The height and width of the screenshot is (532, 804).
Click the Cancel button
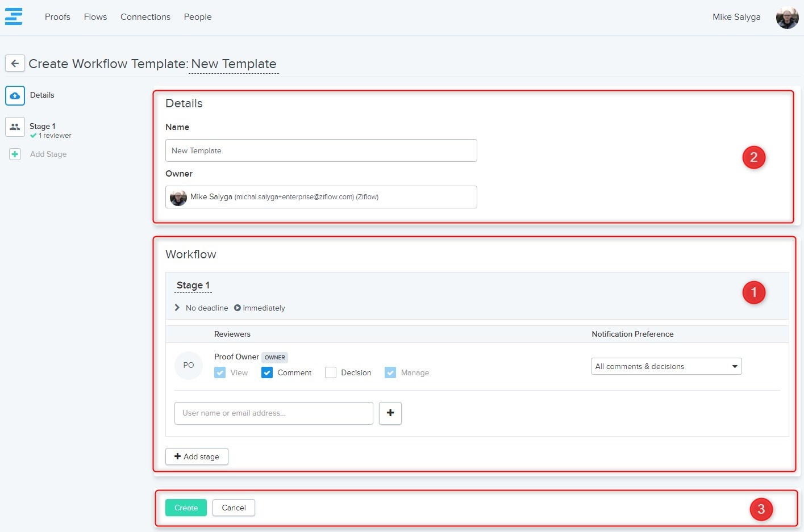[x=234, y=508]
